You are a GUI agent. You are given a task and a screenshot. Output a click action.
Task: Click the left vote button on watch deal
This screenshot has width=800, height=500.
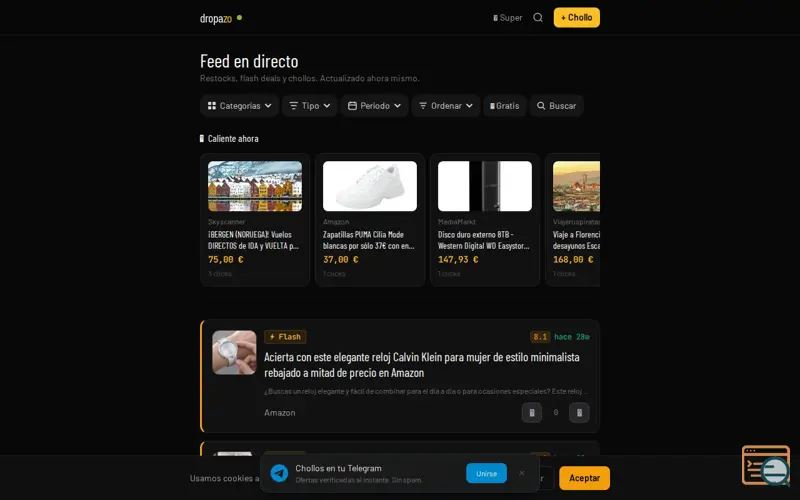[x=532, y=412]
